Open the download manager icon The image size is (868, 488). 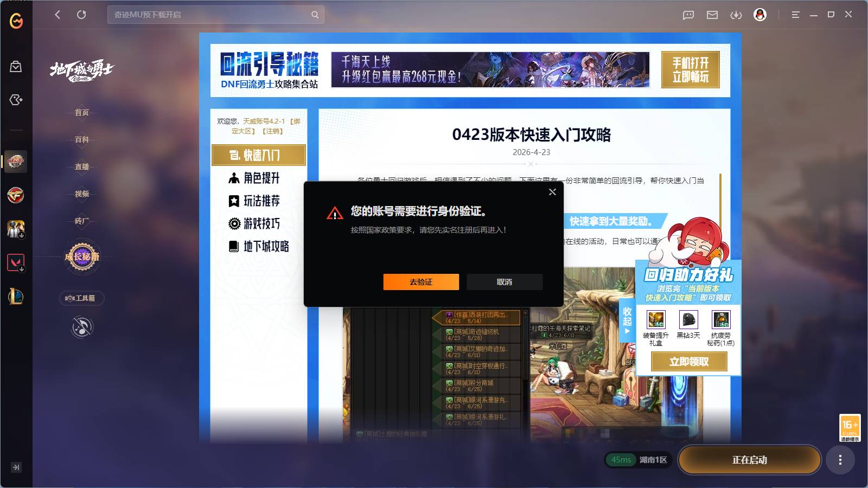736,15
